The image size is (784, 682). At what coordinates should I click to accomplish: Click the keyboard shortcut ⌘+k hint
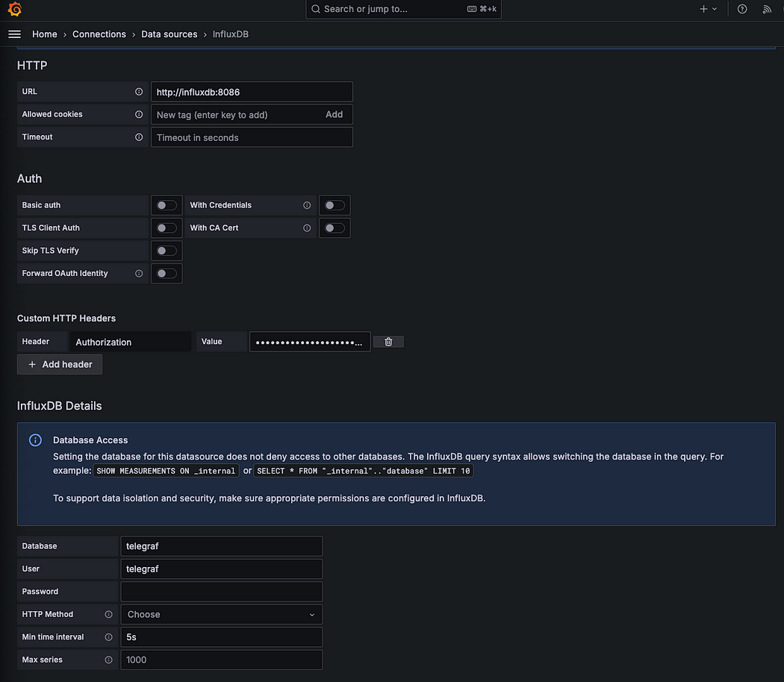[482, 9]
